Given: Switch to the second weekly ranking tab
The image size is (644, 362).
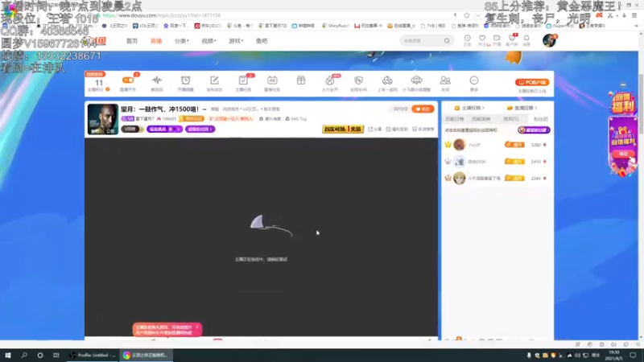Looking at the screenshot, I should click(x=481, y=119).
